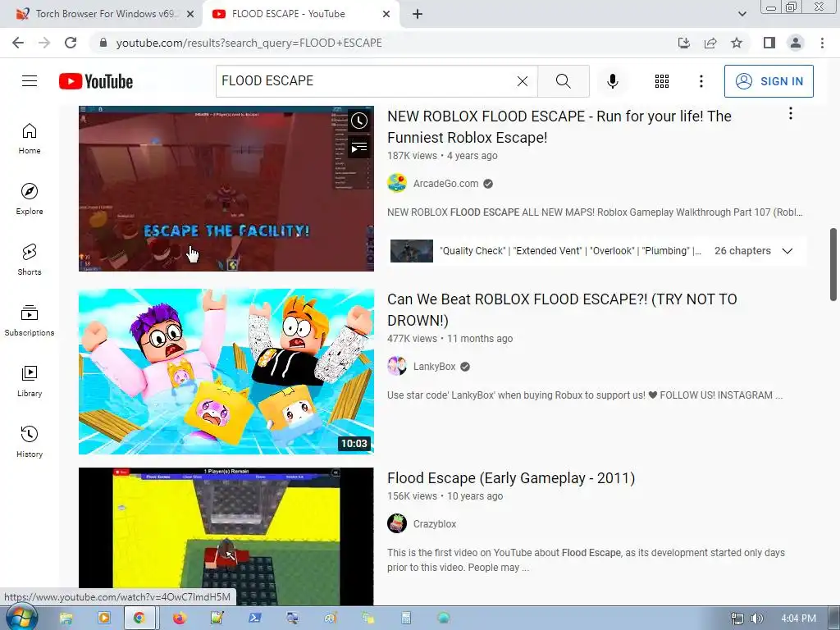Click the Crazyblox early gameplay thumbnail

pos(226,536)
